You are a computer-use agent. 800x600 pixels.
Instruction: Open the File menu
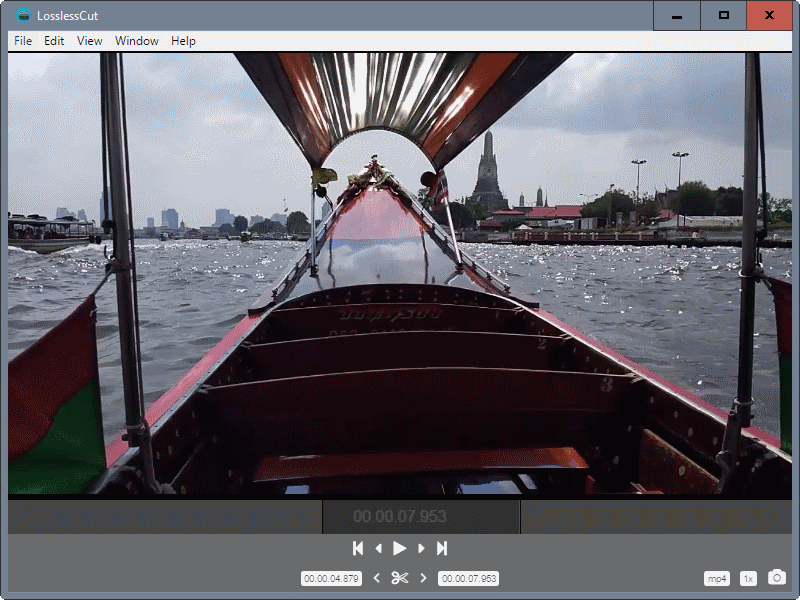[x=23, y=41]
